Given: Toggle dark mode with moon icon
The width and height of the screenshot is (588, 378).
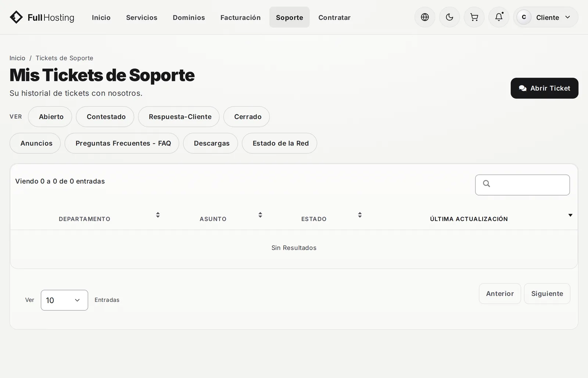Looking at the screenshot, I should click(x=449, y=17).
